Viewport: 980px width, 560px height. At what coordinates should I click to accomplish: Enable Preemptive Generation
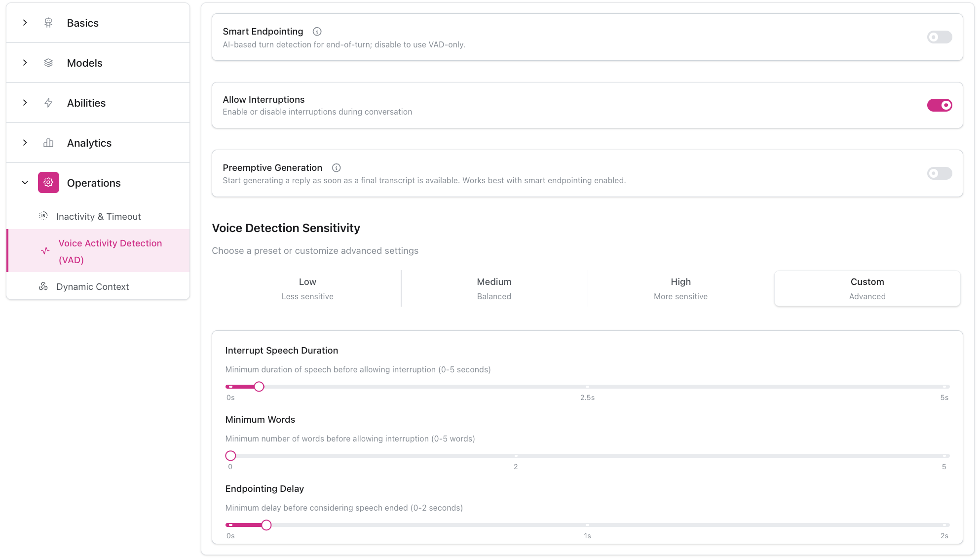click(939, 173)
